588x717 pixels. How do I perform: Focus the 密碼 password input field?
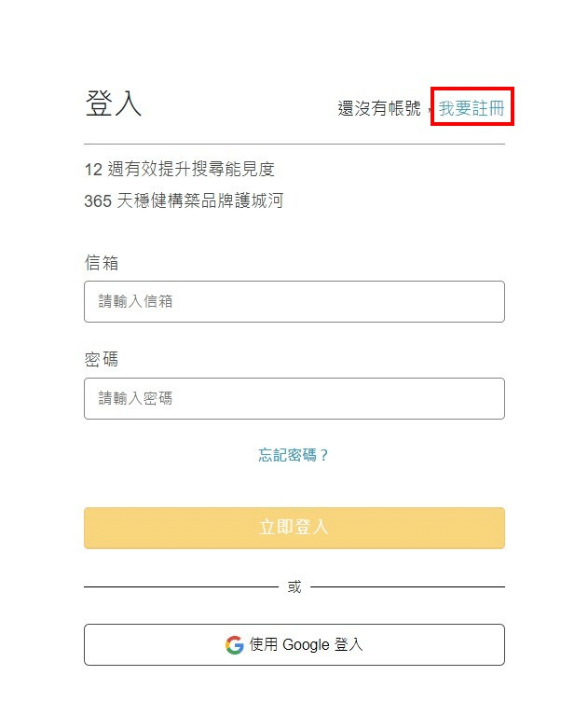pyautogui.click(x=294, y=398)
